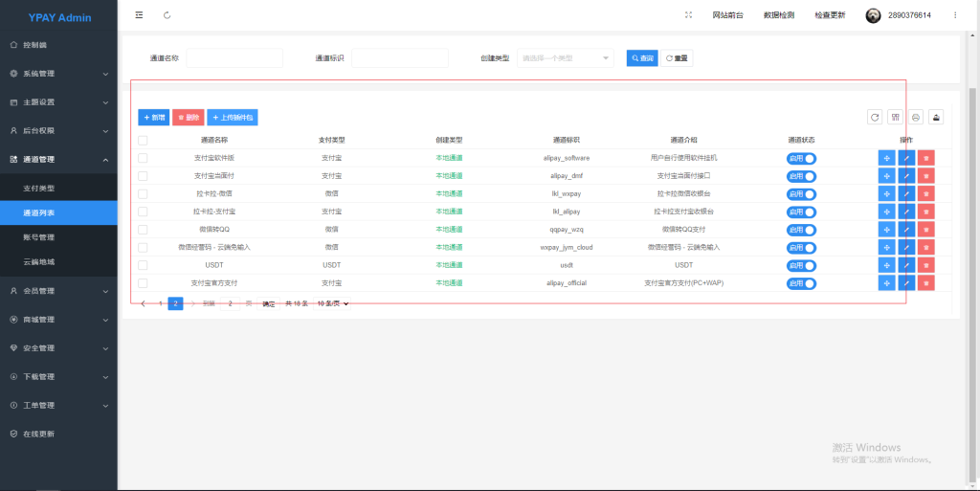Check the checkbox for 支付宝软件版 row

pyautogui.click(x=144, y=158)
